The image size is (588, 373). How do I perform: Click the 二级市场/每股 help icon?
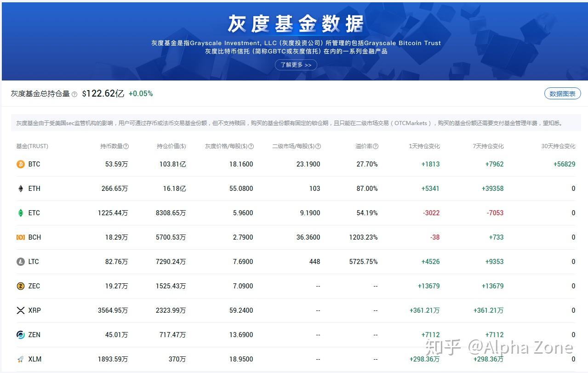point(318,146)
